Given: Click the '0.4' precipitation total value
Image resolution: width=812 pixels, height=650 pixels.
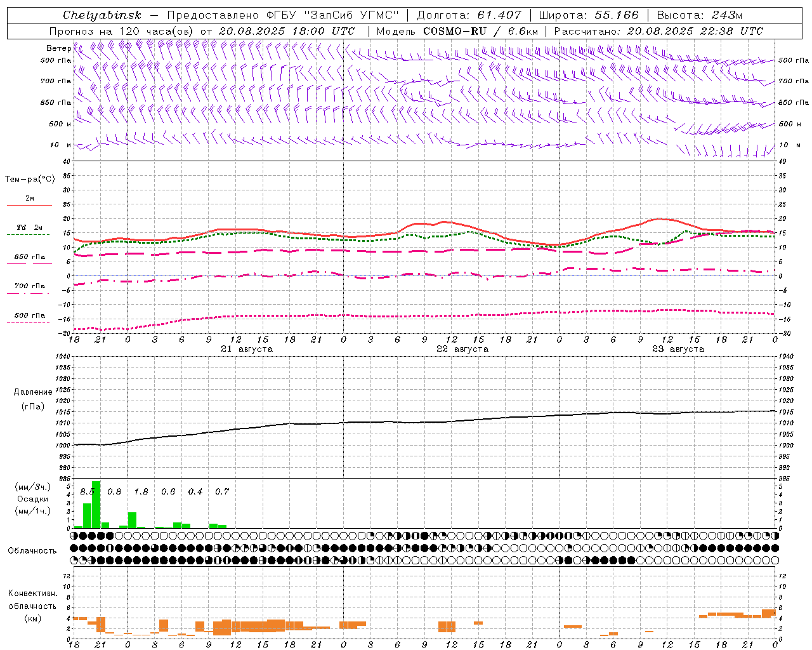Looking at the screenshot, I should (195, 492).
